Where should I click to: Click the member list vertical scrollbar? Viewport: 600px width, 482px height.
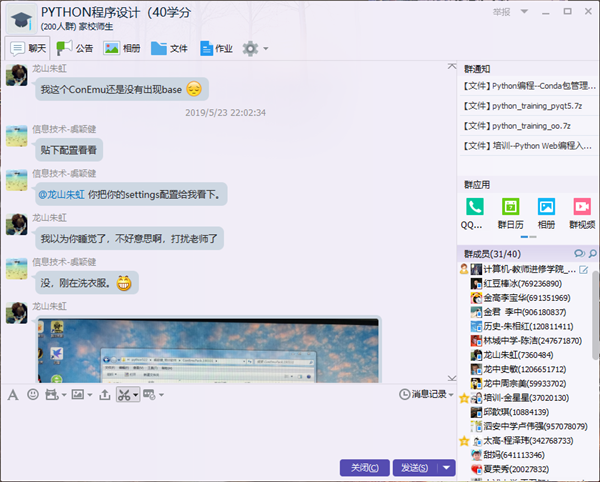pos(595,315)
